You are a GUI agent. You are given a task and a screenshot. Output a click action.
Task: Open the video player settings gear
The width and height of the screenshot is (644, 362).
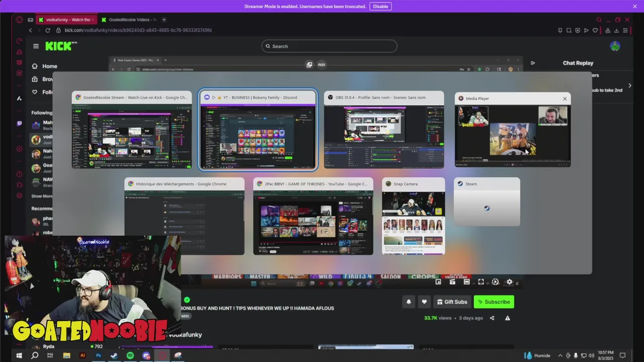509,282
